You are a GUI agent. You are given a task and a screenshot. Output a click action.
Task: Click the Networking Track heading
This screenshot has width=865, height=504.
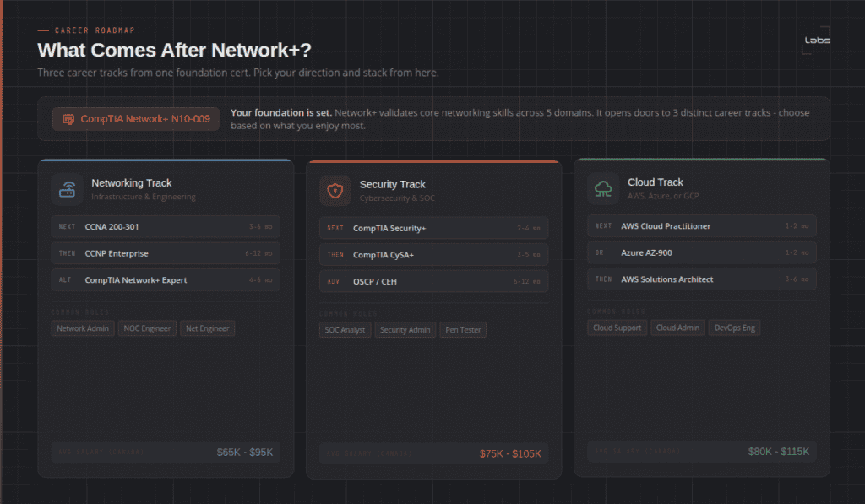pyautogui.click(x=131, y=183)
